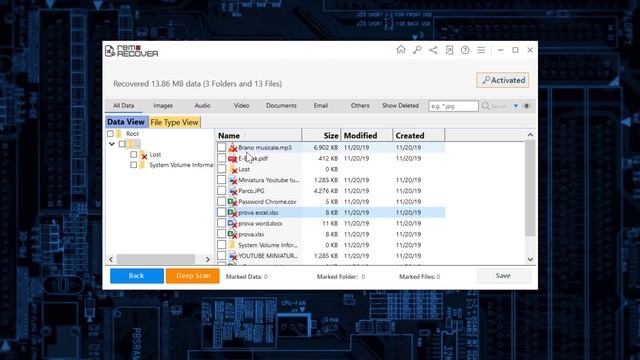Screen dimensions: 640x360
Task: Open the hamburger menu
Action: (481, 50)
